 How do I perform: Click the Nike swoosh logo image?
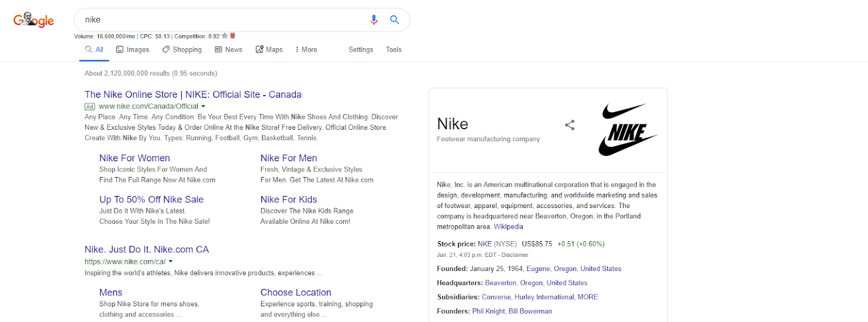(x=628, y=130)
